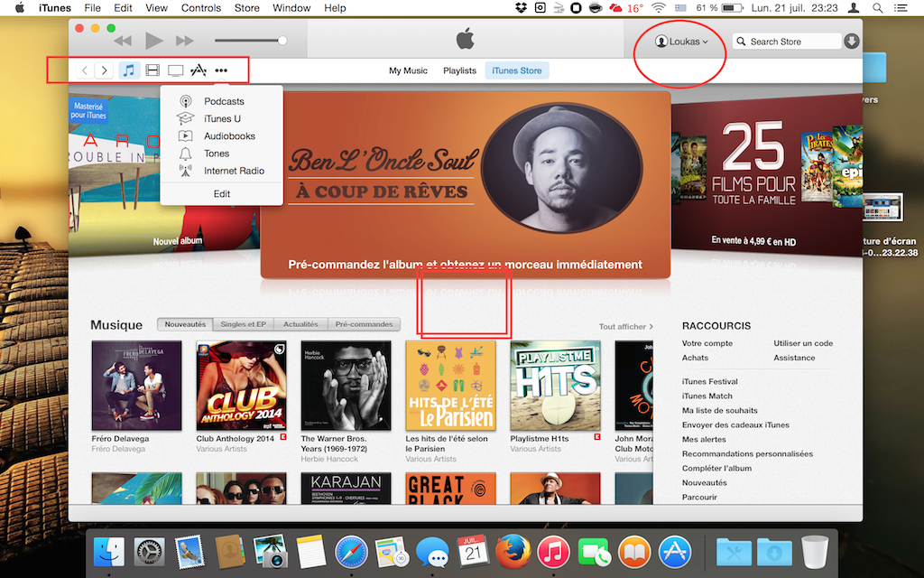Click the Tout afficher link

click(x=626, y=327)
